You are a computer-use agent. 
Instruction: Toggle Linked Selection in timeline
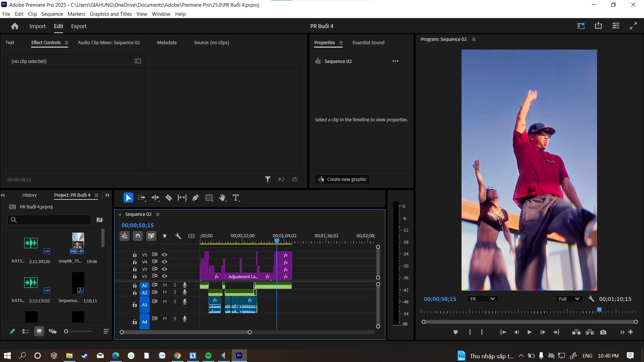[x=151, y=236]
